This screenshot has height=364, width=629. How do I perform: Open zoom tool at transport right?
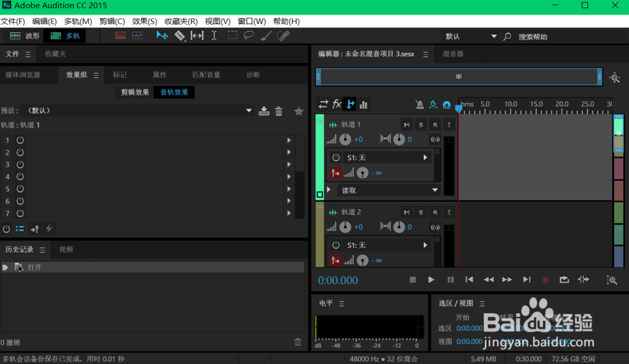(612, 280)
